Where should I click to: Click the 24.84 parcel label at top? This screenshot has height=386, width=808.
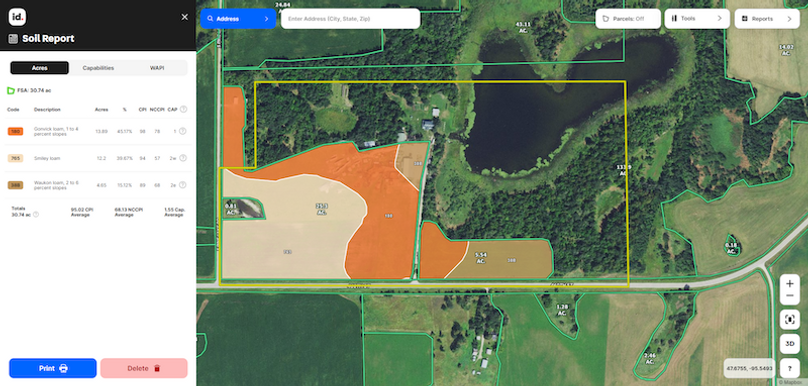[282, 5]
